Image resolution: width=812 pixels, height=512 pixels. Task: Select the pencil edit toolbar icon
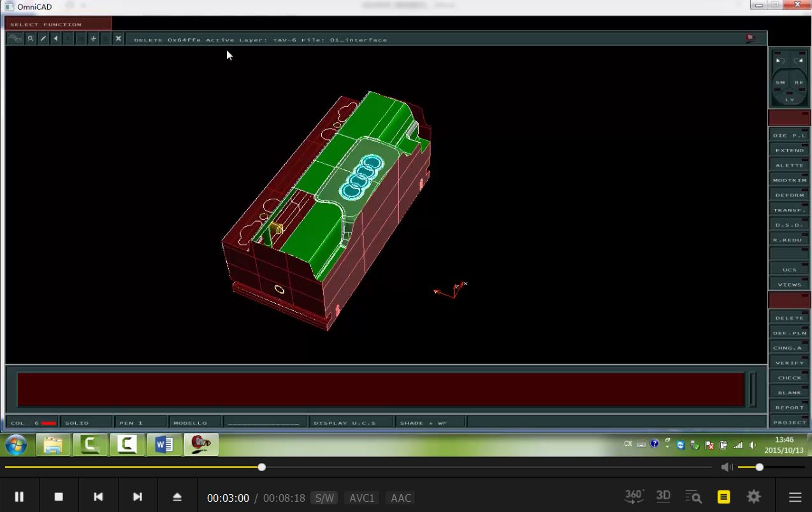(43, 39)
